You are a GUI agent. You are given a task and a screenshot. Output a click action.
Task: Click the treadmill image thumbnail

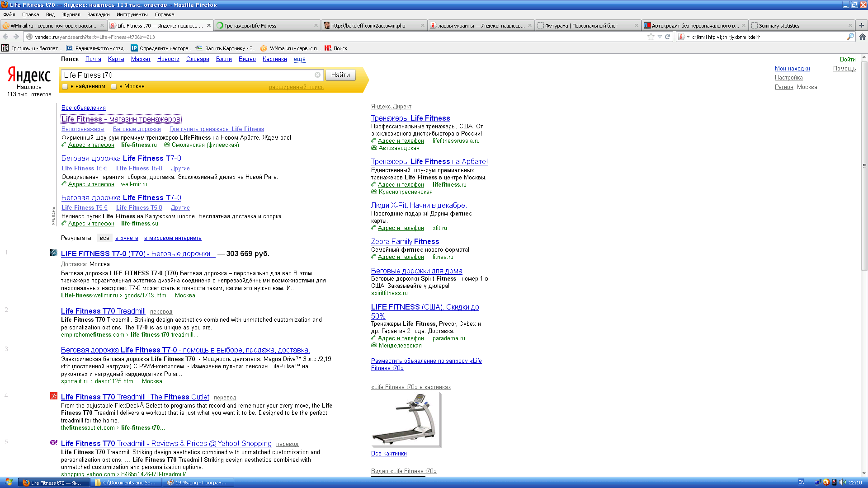tap(406, 419)
